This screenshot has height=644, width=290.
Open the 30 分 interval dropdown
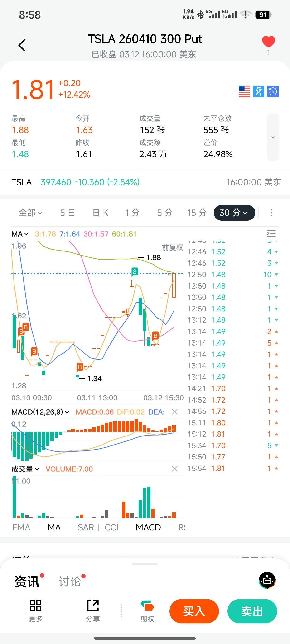(x=234, y=213)
